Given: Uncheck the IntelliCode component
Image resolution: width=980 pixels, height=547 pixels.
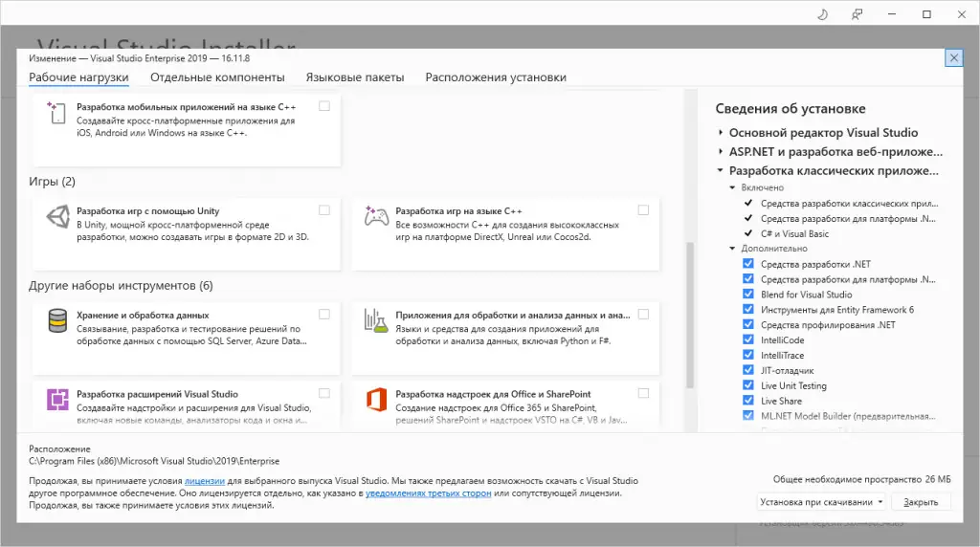Looking at the screenshot, I should click(748, 339).
